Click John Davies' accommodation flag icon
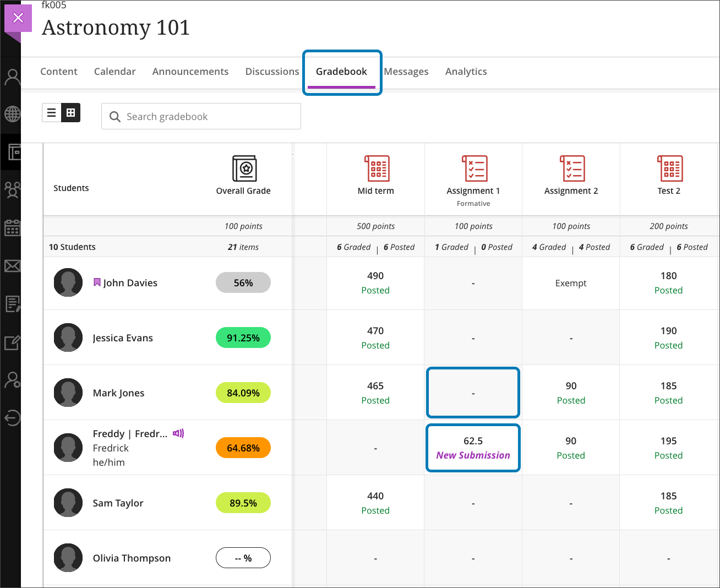Image resolution: width=720 pixels, height=588 pixels. pyautogui.click(x=97, y=282)
